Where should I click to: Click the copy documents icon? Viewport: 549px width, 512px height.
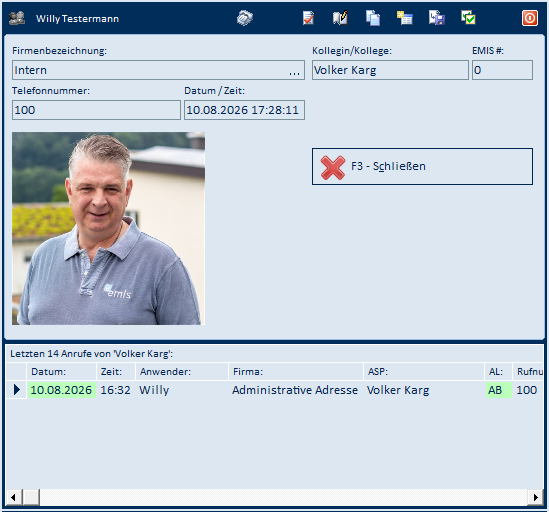tap(373, 18)
